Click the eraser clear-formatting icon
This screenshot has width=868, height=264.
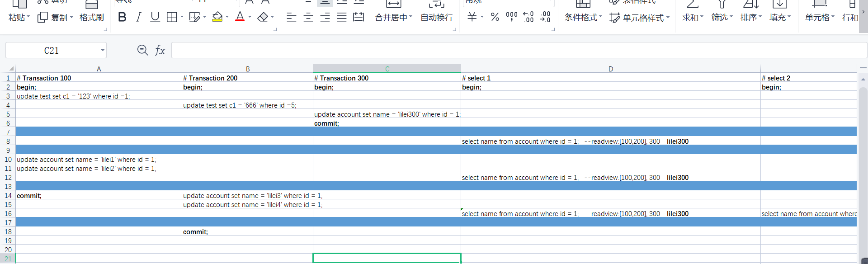click(x=263, y=17)
